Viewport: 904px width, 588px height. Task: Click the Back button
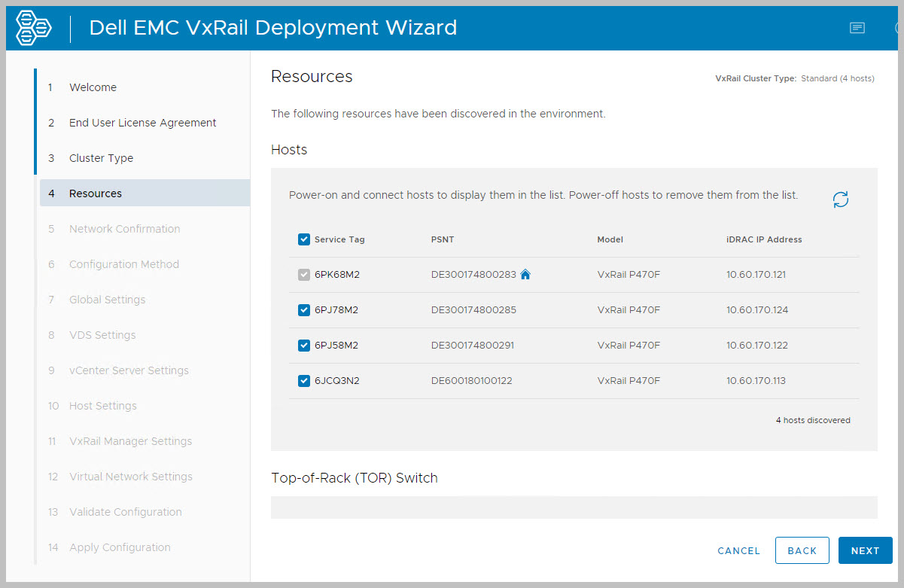click(x=802, y=550)
